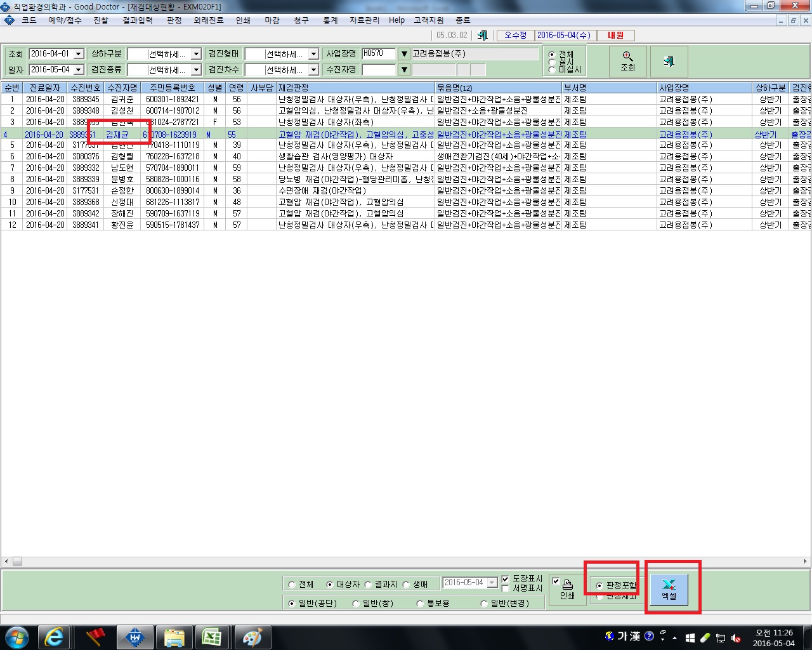Export the list with the 엑셀 button
The height and width of the screenshot is (650, 812).
pos(669,589)
